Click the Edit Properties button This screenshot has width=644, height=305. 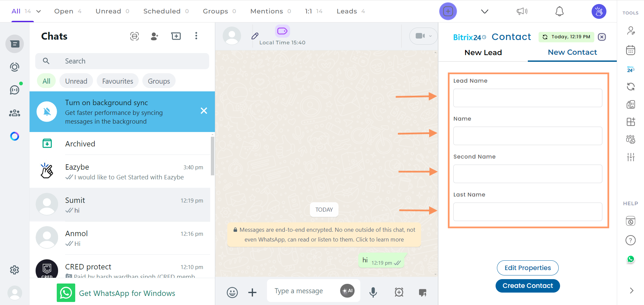coord(527,268)
